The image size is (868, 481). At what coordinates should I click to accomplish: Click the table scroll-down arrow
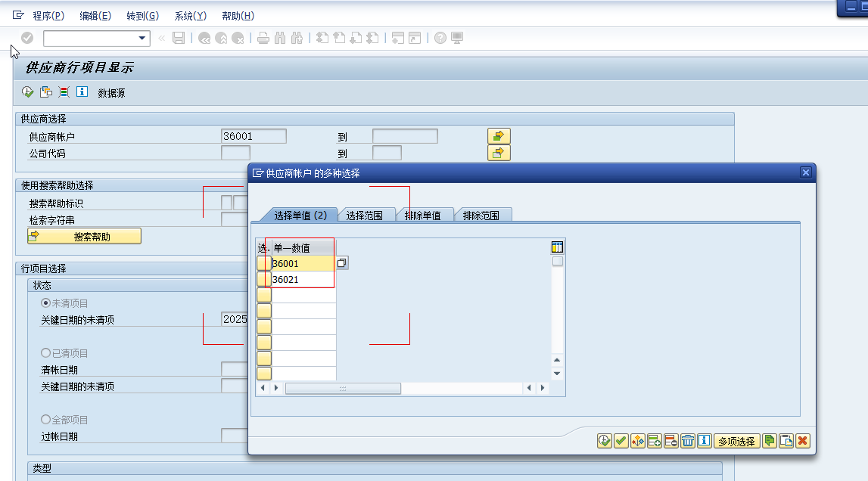(x=558, y=374)
